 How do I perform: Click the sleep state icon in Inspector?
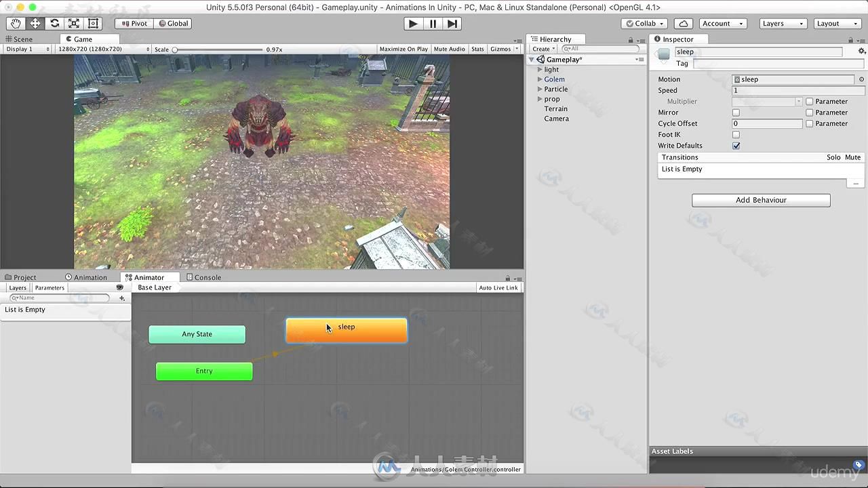[x=664, y=53]
